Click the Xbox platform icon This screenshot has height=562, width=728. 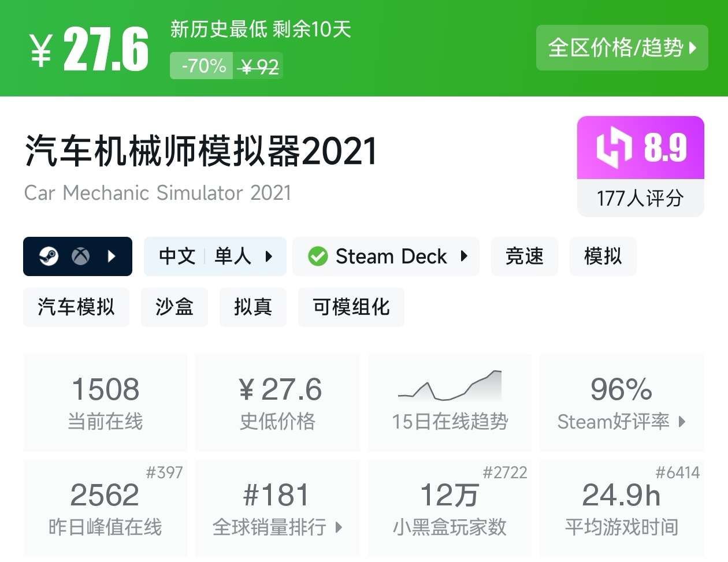point(81,256)
